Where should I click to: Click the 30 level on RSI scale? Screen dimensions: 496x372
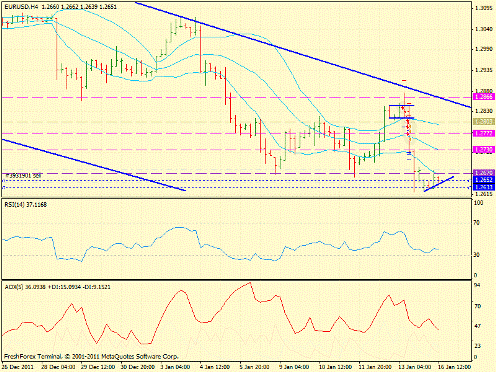[477, 255]
